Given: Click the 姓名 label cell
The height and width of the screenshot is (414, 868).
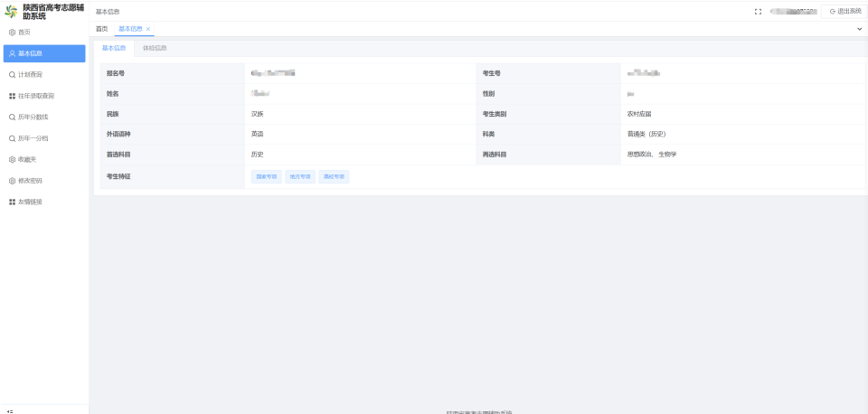Looking at the screenshot, I should click(172, 94).
